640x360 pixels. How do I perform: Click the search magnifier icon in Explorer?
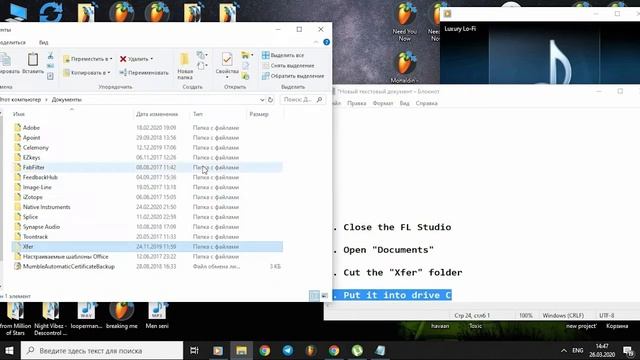coord(319,100)
